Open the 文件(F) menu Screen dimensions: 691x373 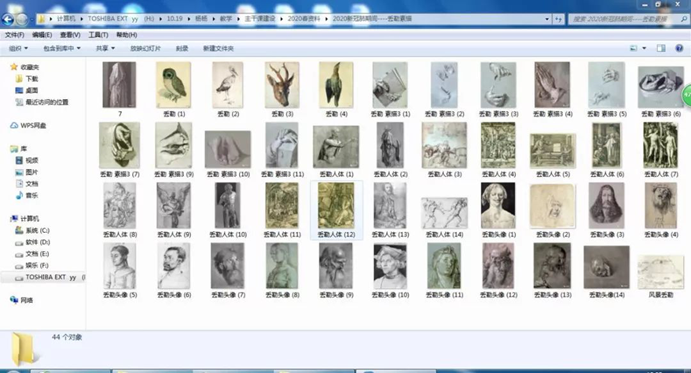(14, 35)
